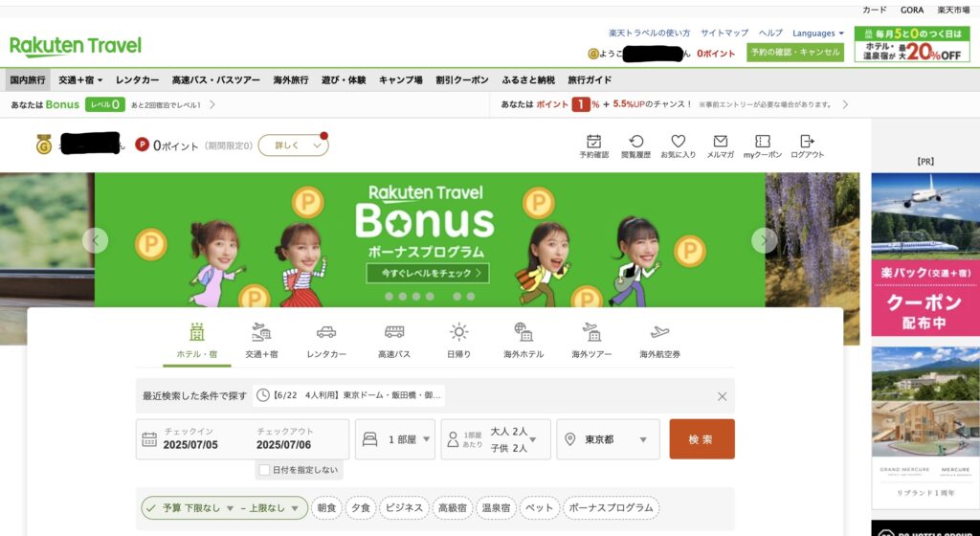Select the 海外ツアー tab icon

tap(591, 332)
